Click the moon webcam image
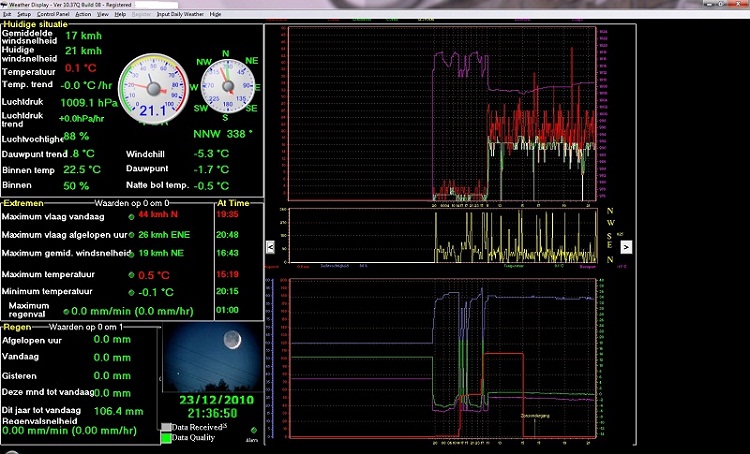This screenshot has width=750, height=454. click(213, 358)
